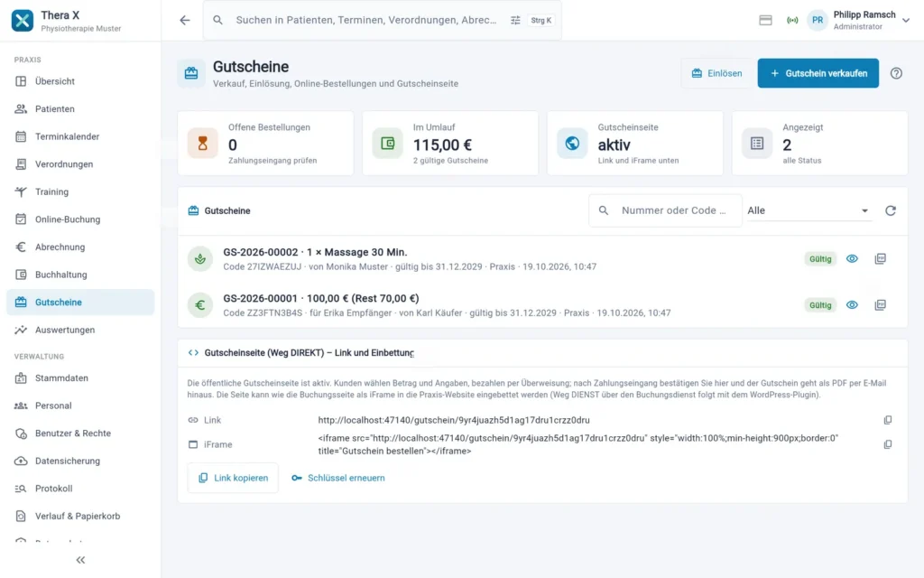This screenshot has height=578, width=924.
Task: View details of voucher GS-2026-00002
Action: point(852,259)
